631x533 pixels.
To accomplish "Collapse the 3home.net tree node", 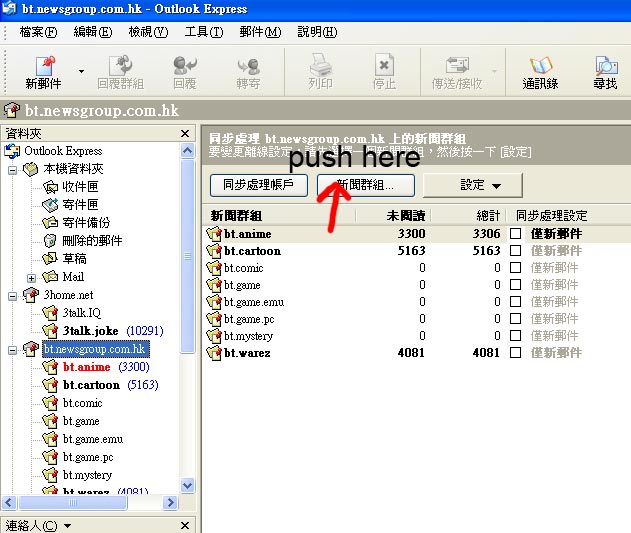I will pyautogui.click(x=13, y=296).
